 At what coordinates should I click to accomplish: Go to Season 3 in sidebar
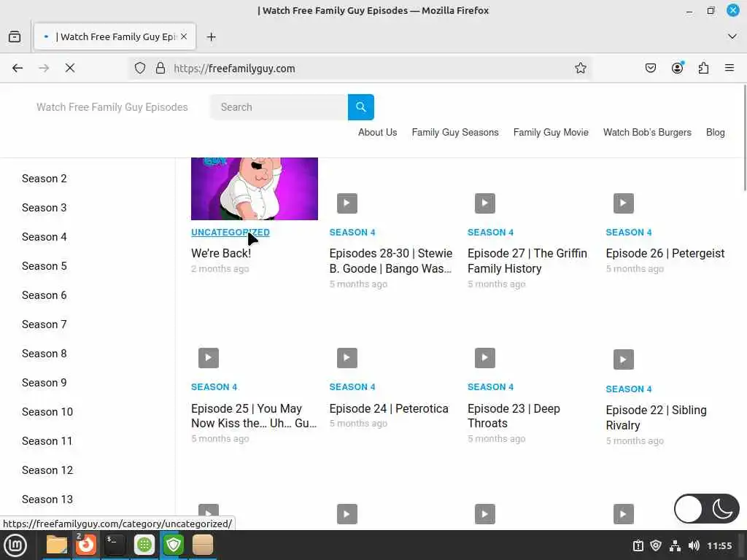pyautogui.click(x=44, y=208)
